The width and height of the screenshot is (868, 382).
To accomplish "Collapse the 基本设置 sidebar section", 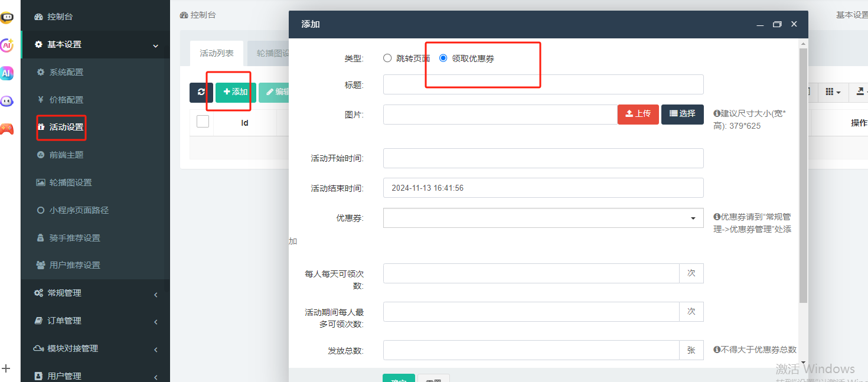I will (95, 44).
